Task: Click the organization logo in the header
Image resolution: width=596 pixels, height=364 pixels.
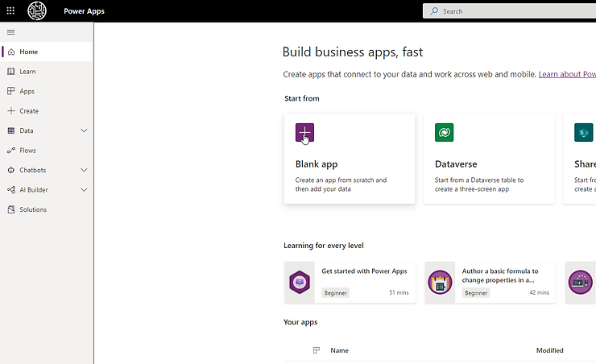Action: point(37,11)
